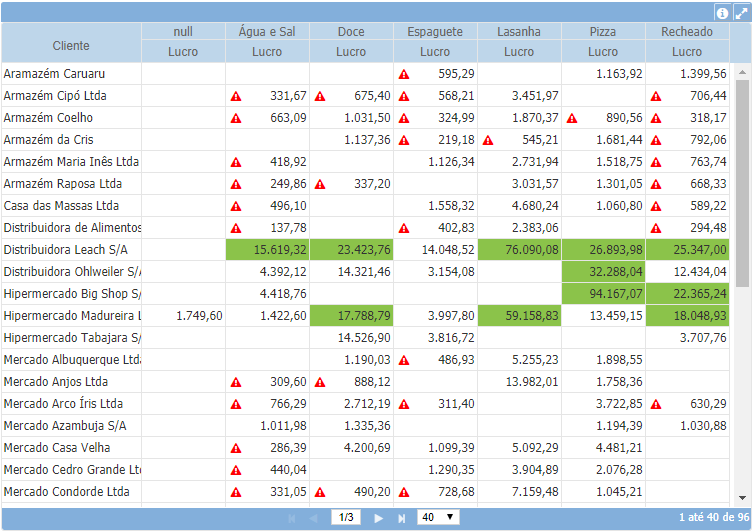Select row Armazém da Cris

pos(365,140)
